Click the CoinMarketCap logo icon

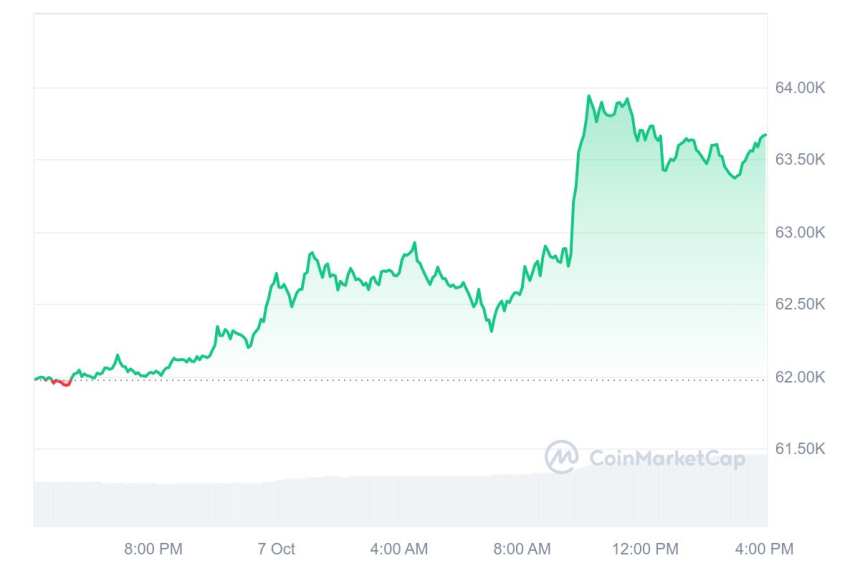(x=562, y=457)
